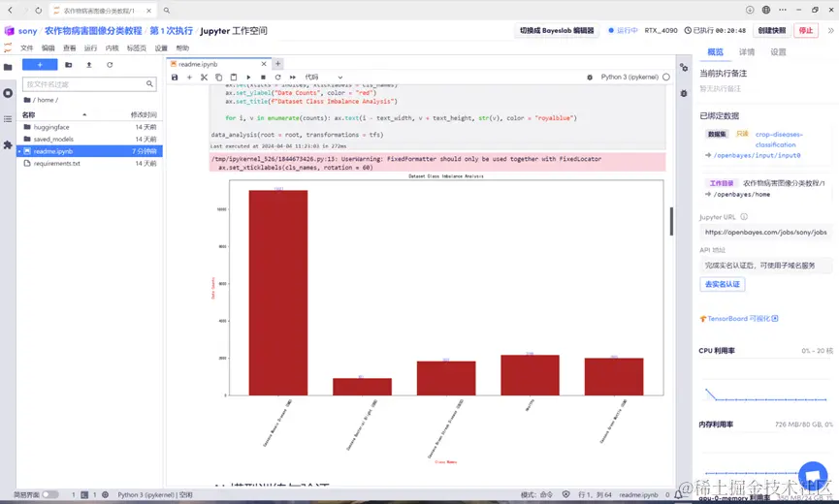
Task: Select the Jupyter URL field
Action: pyautogui.click(x=765, y=232)
